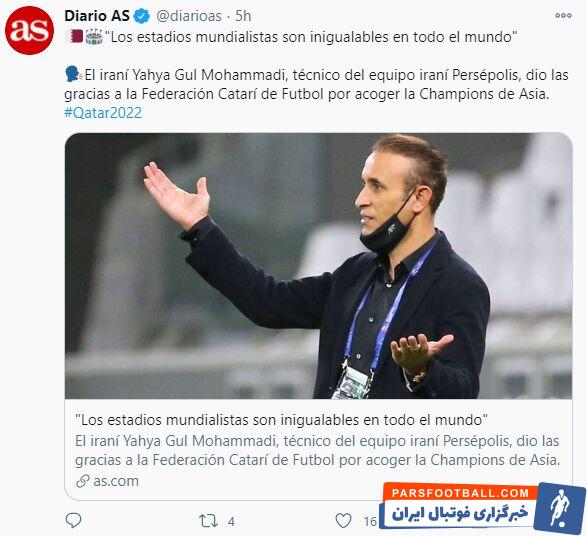
Task: Retweet using the retweet arrows icon
Action: tap(208, 521)
